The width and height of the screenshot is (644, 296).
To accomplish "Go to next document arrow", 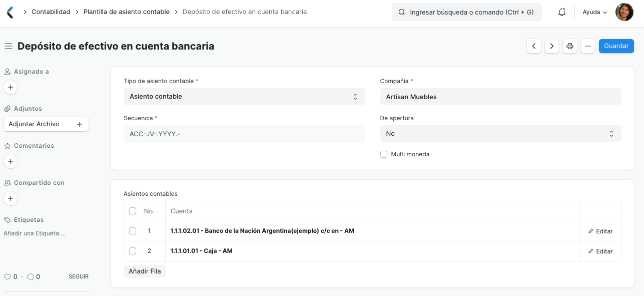I will click(552, 46).
